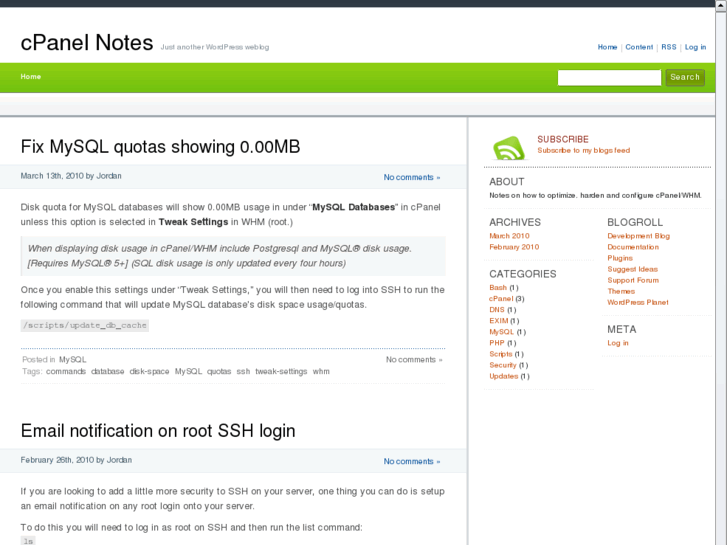Click the /scripts/update_db_cache code text
Viewport: 727px width, 545px height.
(x=85, y=326)
